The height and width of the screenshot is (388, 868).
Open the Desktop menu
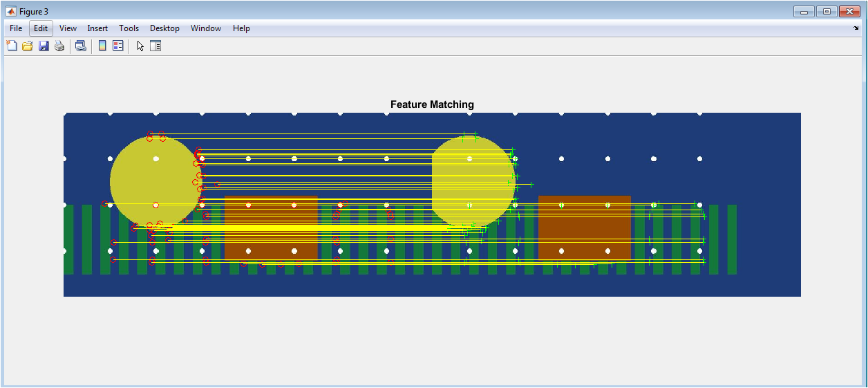(164, 28)
